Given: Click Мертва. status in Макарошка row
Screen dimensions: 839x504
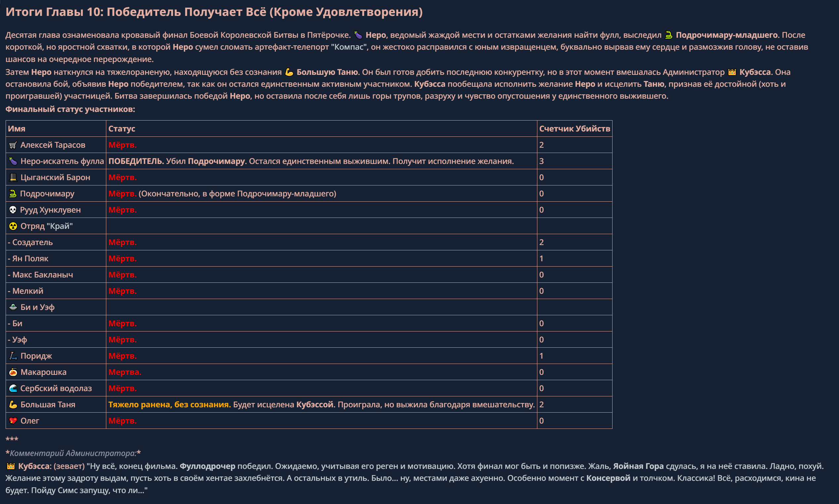Looking at the screenshot, I should point(124,372).
